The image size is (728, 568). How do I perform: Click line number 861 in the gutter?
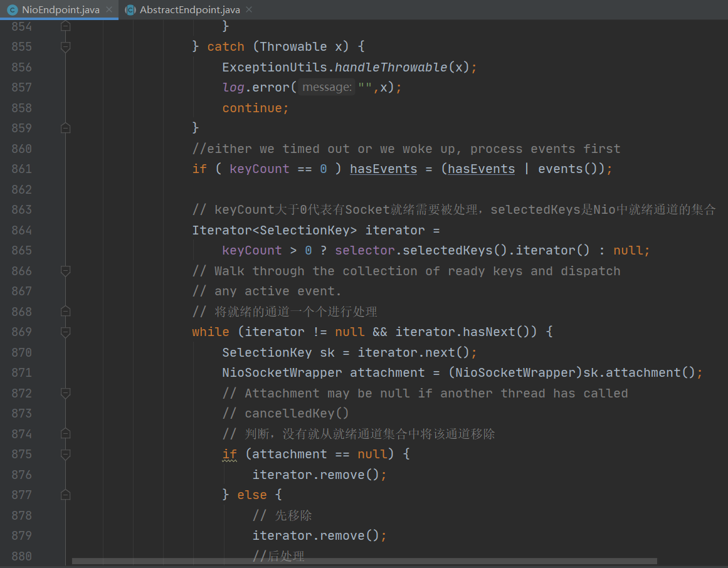point(21,169)
